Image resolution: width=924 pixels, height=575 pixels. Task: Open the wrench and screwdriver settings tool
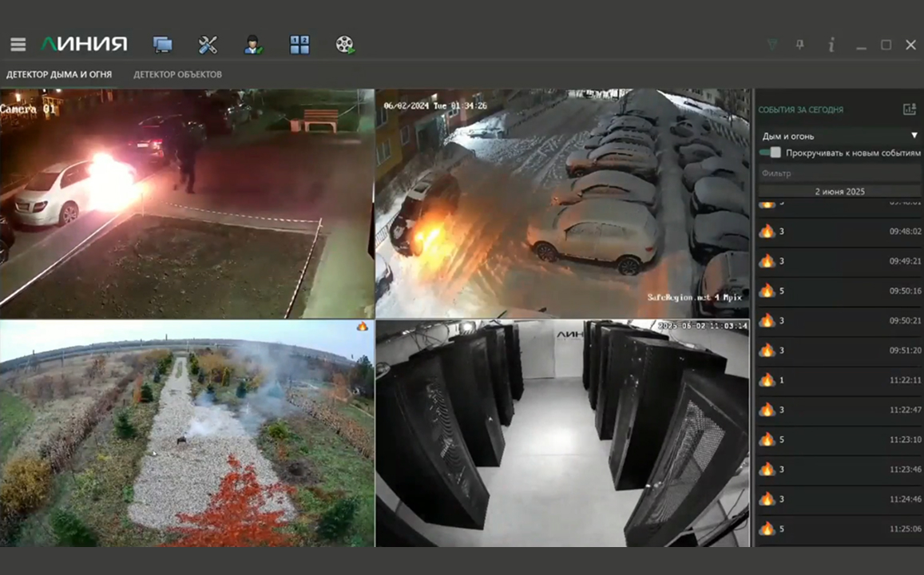click(x=208, y=45)
